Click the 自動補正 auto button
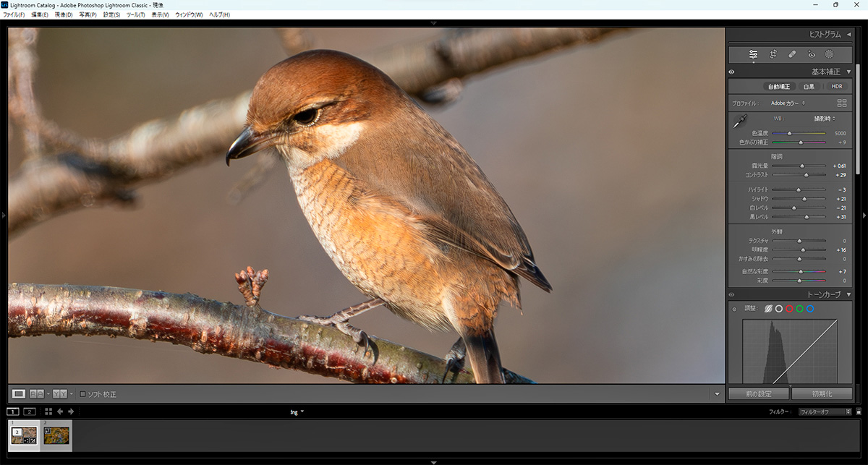Image resolution: width=868 pixels, height=465 pixels. 778,87
